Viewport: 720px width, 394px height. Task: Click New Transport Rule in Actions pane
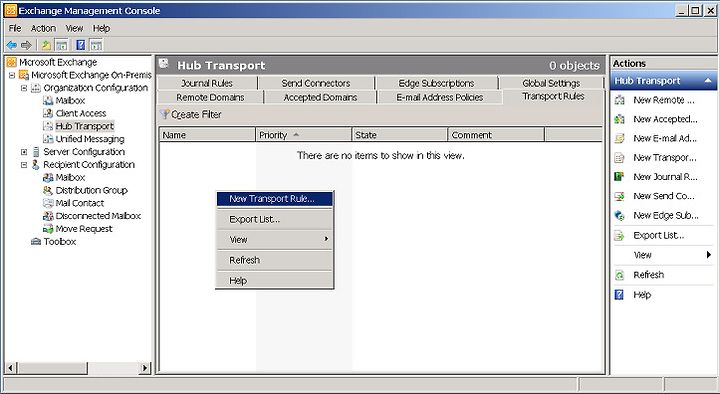point(664,158)
